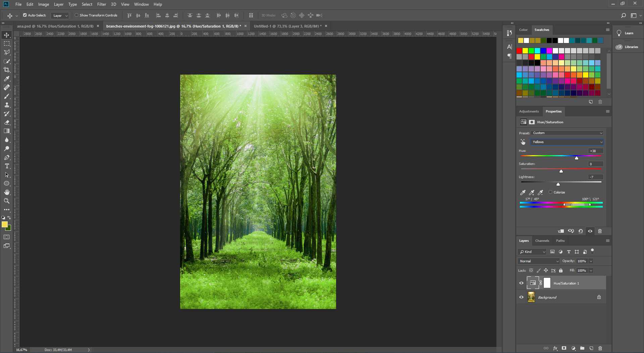Uncheck the Auto-Select checkbox
The height and width of the screenshot is (353, 644).
click(25, 15)
